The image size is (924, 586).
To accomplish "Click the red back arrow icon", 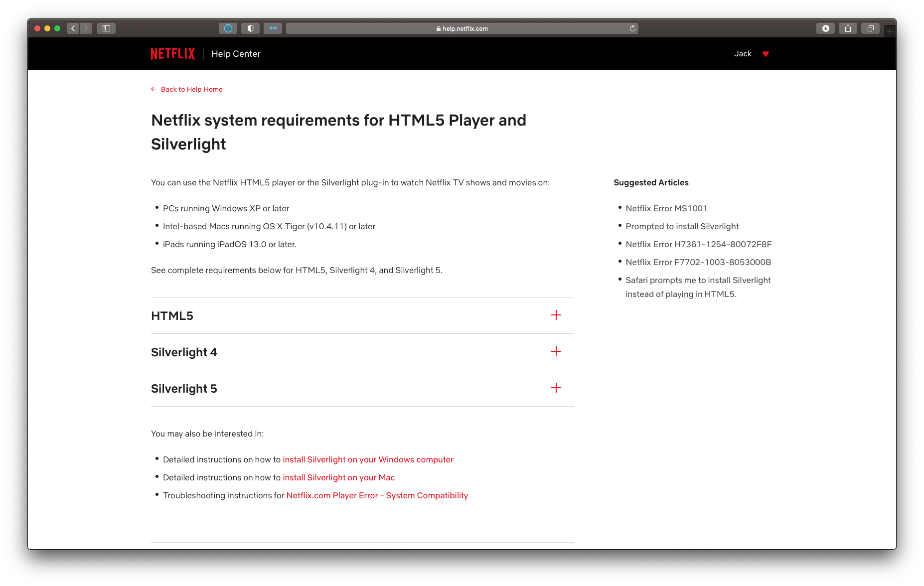I will pyautogui.click(x=154, y=89).
